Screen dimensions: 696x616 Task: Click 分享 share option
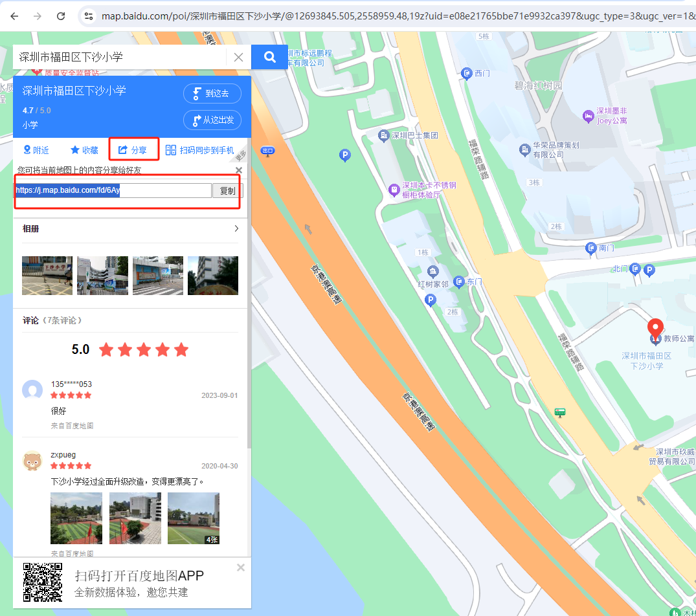[x=133, y=150]
